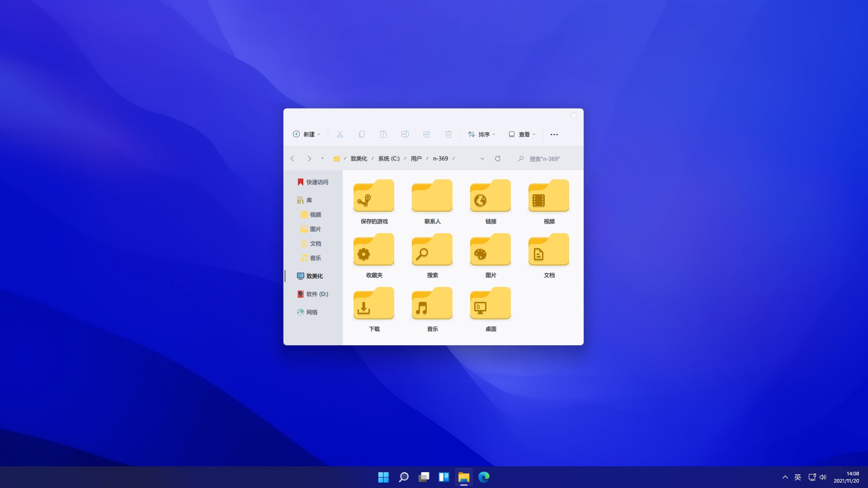Open Widgets from the taskbar

[x=443, y=477]
